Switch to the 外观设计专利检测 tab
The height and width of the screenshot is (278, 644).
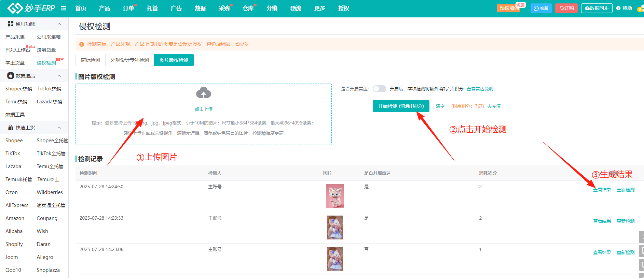tap(130, 60)
